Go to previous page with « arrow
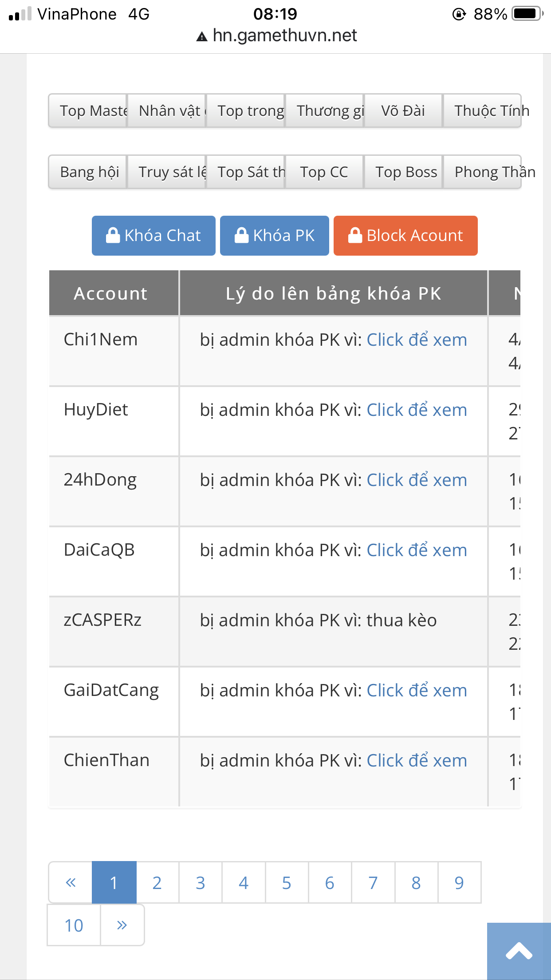This screenshot has width=551, height=980. coord(71,882)
